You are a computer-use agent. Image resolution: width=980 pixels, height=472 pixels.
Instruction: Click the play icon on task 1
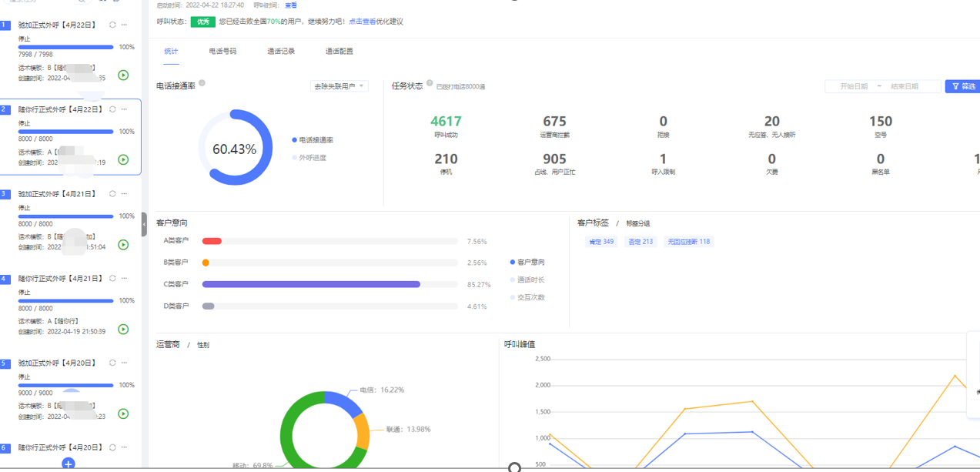coord(123,75)
